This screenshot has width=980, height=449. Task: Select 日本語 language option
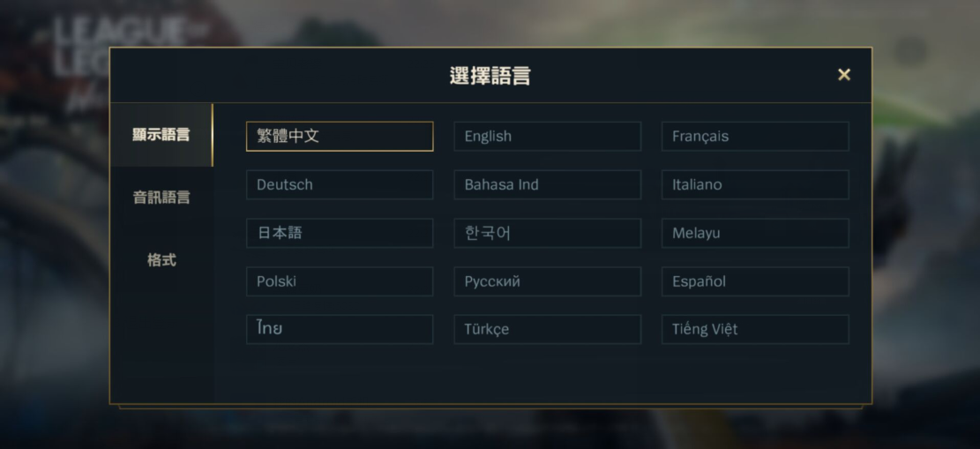tap(340, 234)
